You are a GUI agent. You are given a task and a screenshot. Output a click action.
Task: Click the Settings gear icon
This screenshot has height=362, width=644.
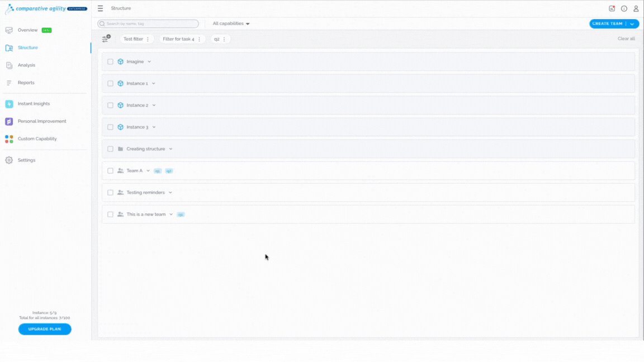pos(9,160)
